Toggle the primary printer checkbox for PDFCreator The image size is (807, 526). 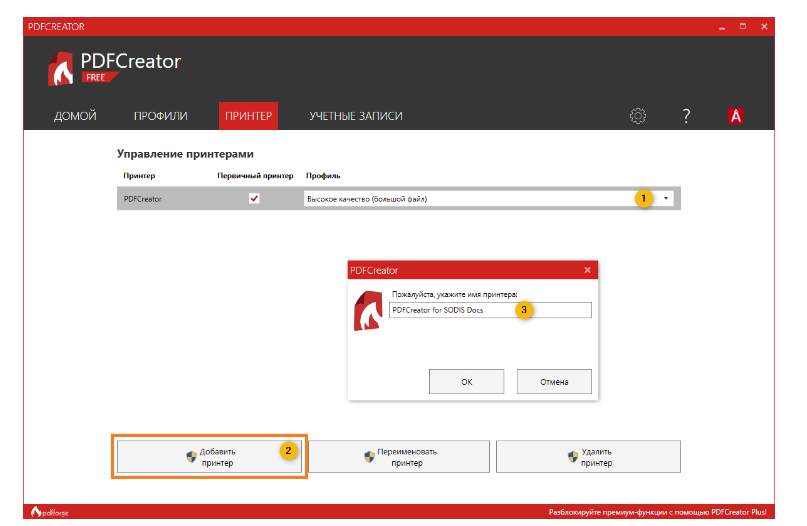pyautogui.click(x=254, y=198)
